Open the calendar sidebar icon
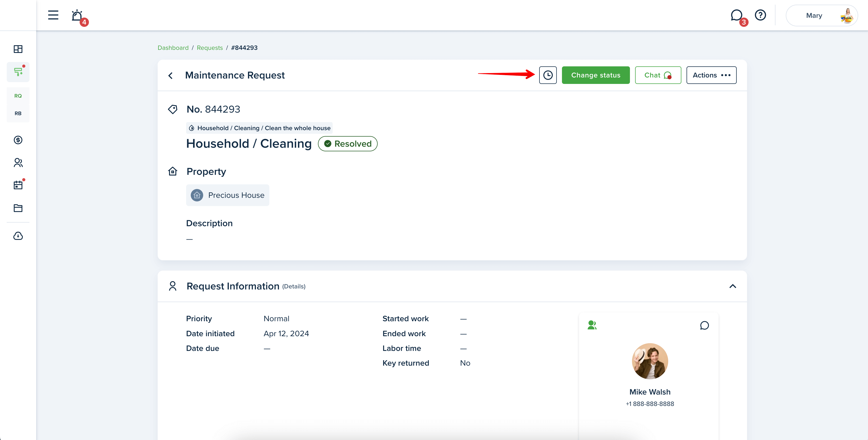 [x=18, y=185]
